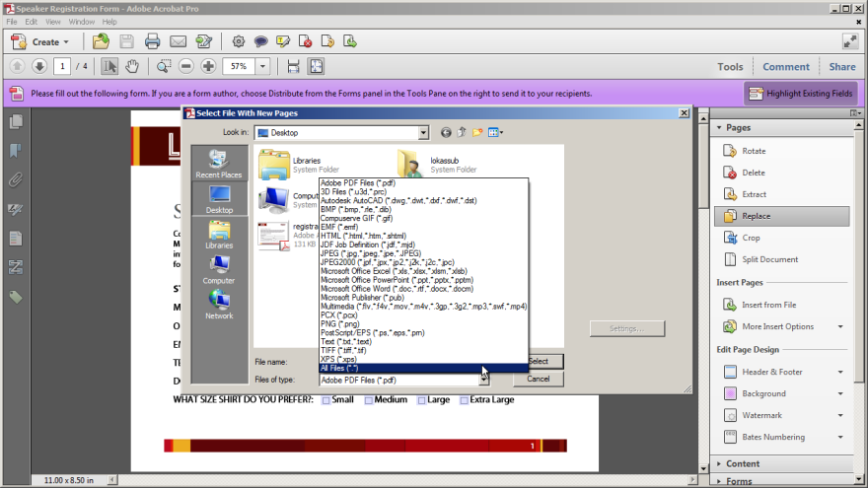Open the Window menu
Viewport: 868px width, 488px height.
pos(81,22)
